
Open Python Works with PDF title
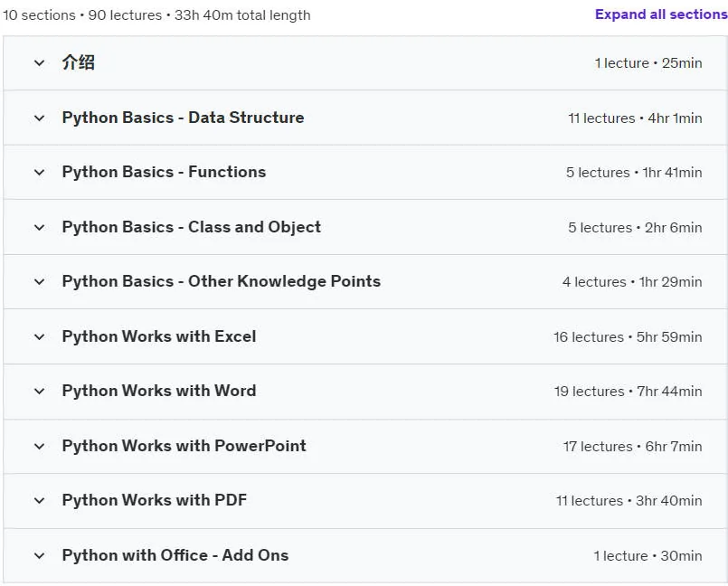tap(154, 500)
